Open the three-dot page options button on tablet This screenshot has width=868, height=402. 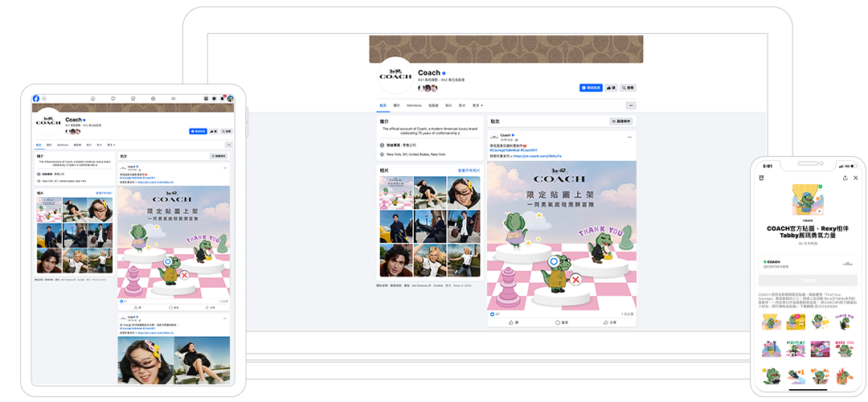229,145
